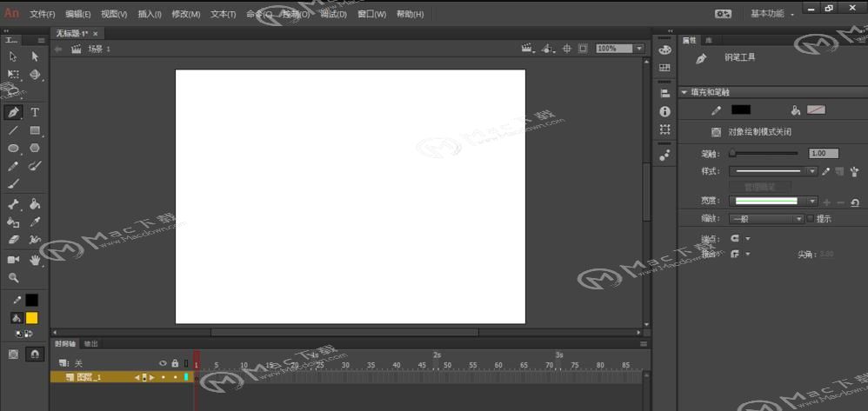Open the Swatches grid panel icon

click(x=664, y=68)
